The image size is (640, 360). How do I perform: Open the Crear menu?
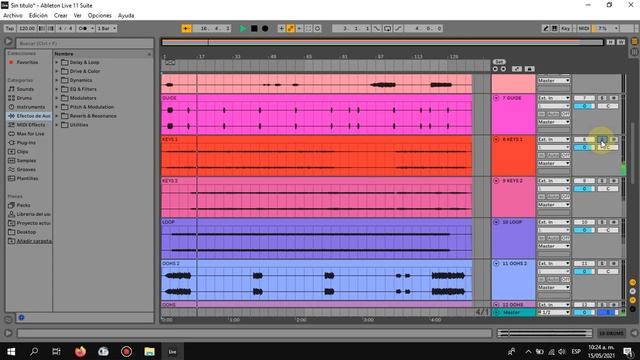tap(60, 16)
